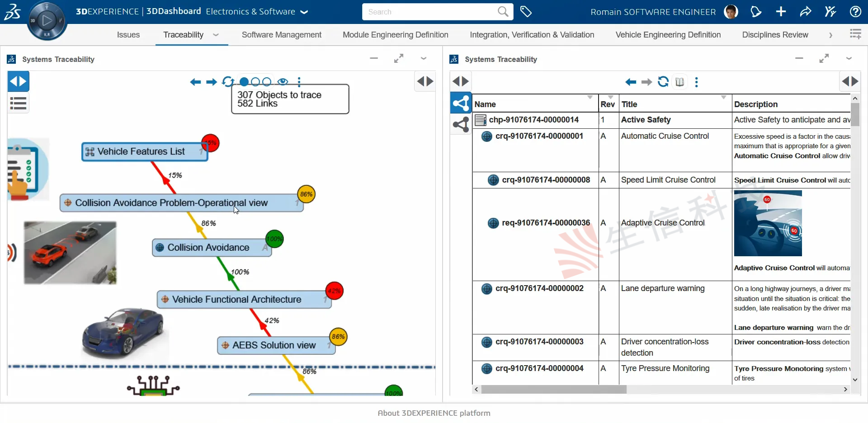Image resolution: width=868 pixels, height=423 pixels.
Task: Maximize the left Systems Traceability widget
Action: coord(398,59)
